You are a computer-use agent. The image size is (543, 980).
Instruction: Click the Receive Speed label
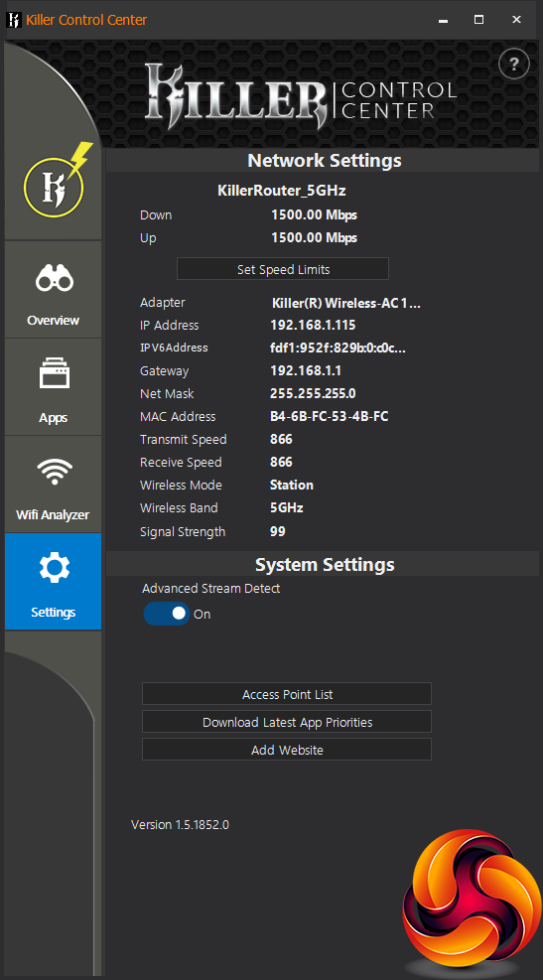[x=181, y=463]
